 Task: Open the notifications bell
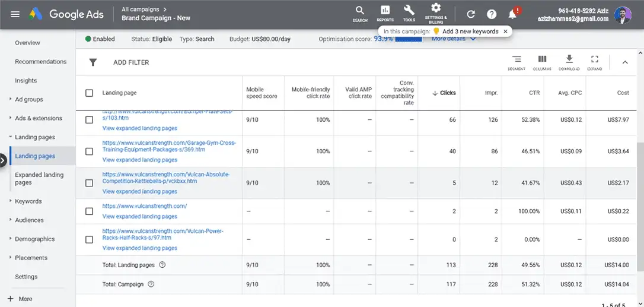(513, 14)
